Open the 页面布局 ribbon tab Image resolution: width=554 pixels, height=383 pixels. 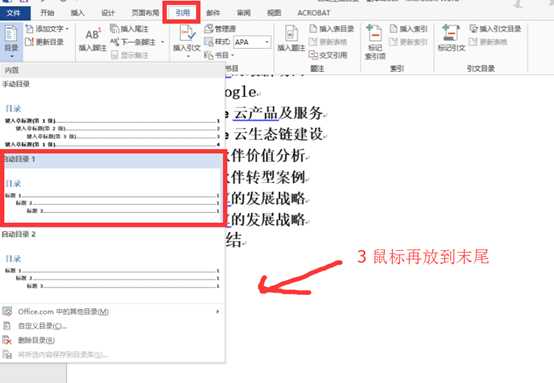[x=145, y=13]
